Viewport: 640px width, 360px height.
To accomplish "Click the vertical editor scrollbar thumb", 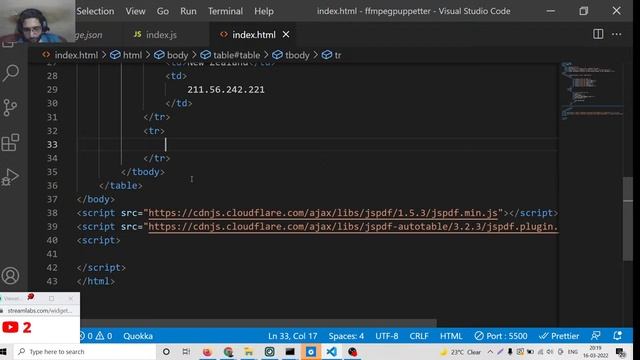I will point(628,218).
